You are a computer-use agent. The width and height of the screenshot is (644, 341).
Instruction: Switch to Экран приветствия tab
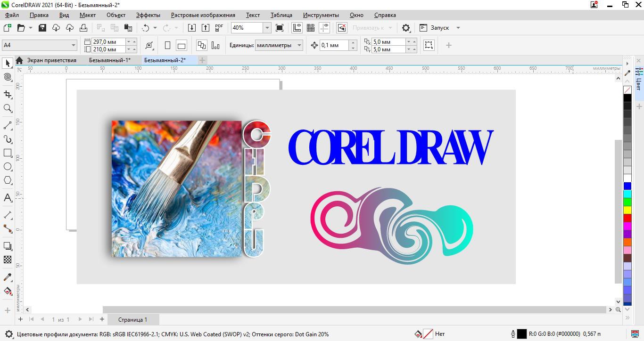[x=51, y=60]
